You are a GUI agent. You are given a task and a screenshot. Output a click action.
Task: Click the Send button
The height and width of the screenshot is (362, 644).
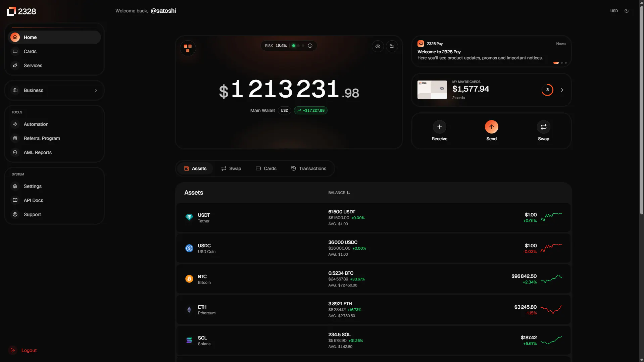pos(491,131)
